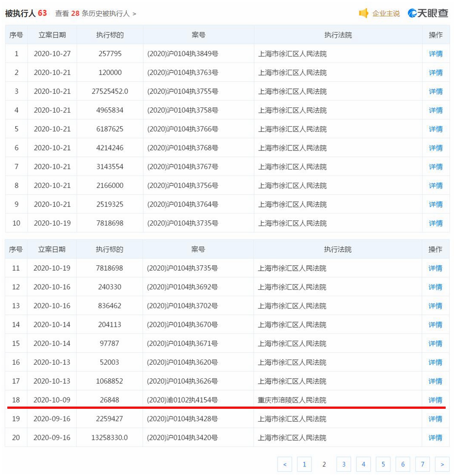Go to page 1 in pagination
Viewport: 456px width, 476px height.
pyautogui.click(x=305, y=464)
